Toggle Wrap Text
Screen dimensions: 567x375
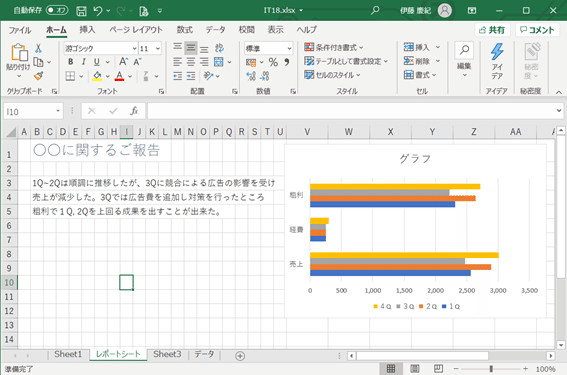219,48
